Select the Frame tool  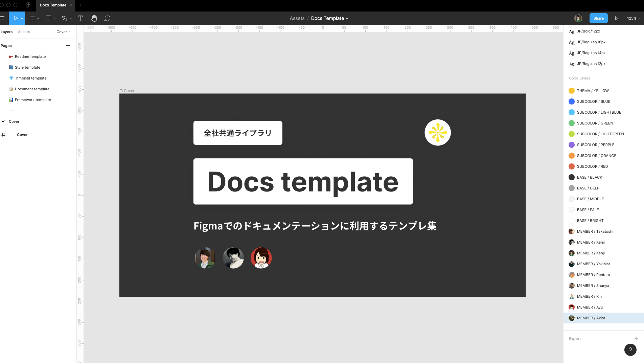[32, 18]
